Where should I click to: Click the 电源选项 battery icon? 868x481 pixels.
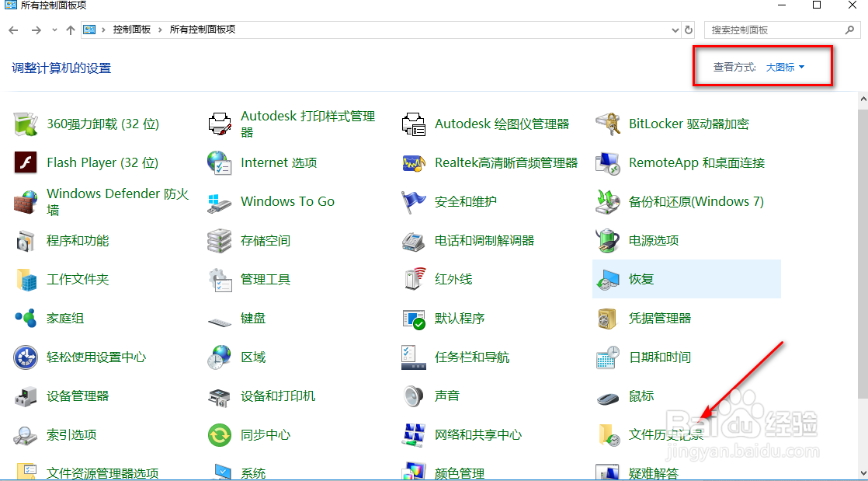pos(607,241)
